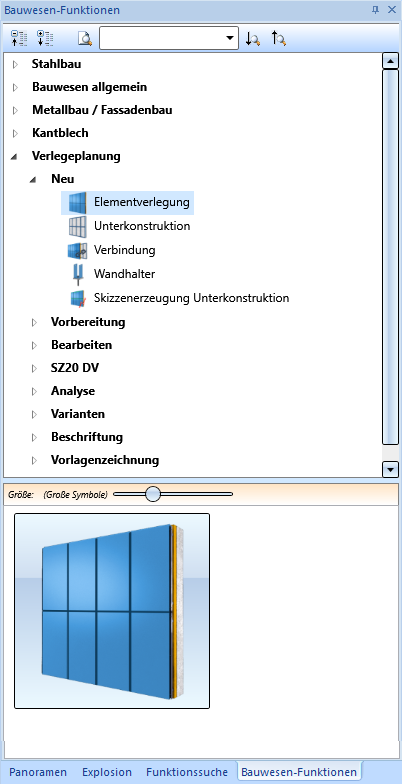This screenshot has height=784, width=402.
Task: Select the Bearbeiten label
Action: (82, 345)
